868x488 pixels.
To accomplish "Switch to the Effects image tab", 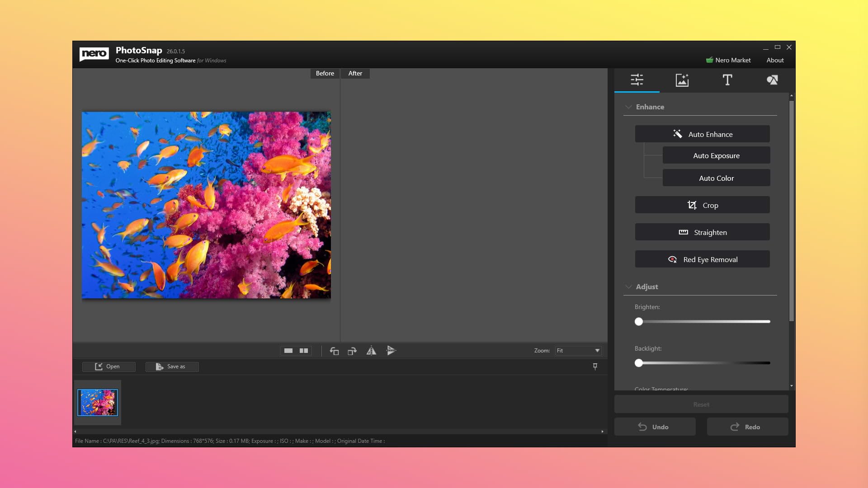I will point(682,80).
